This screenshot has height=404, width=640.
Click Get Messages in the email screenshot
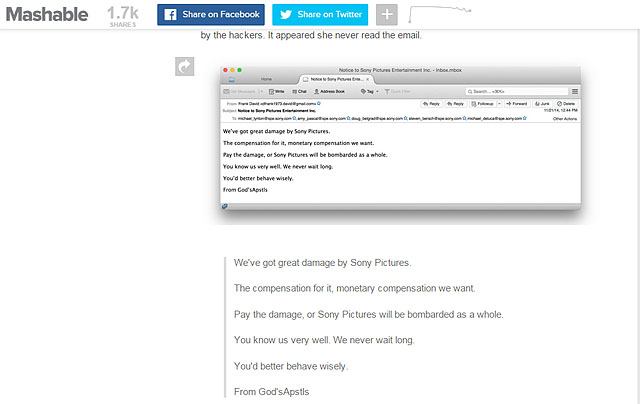click(240, 91)
